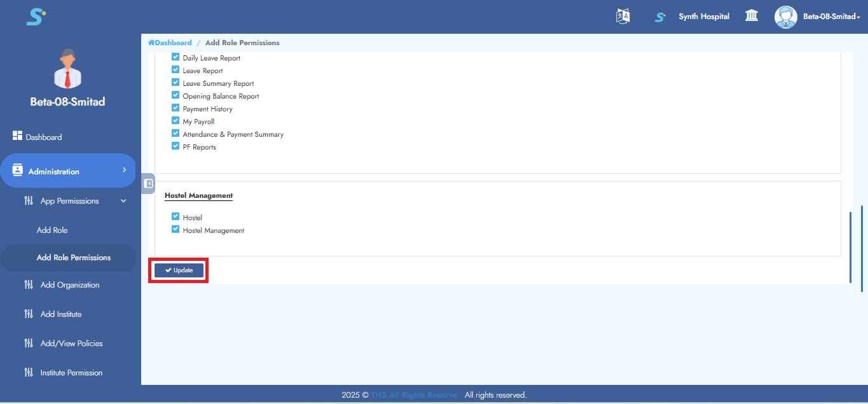Select the S logo next to Synth Hospital
The height and width of the screenshot is (404, 868).
(x=660, y=17)
